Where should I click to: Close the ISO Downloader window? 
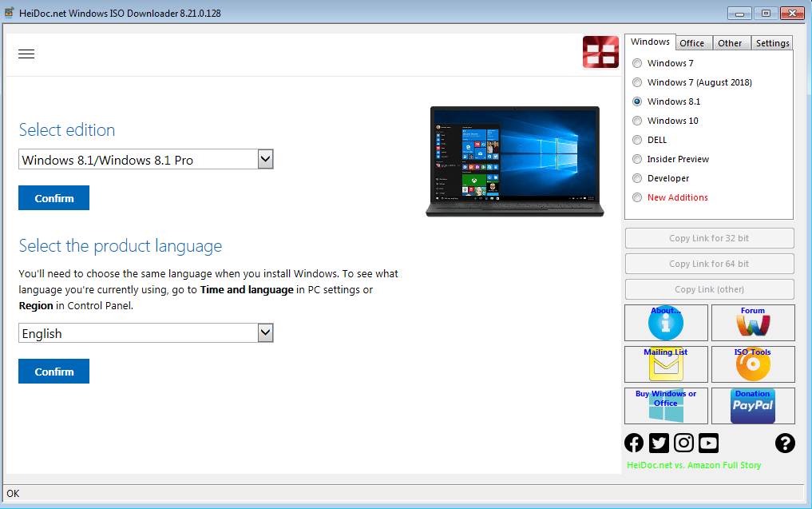pos(792,13)
